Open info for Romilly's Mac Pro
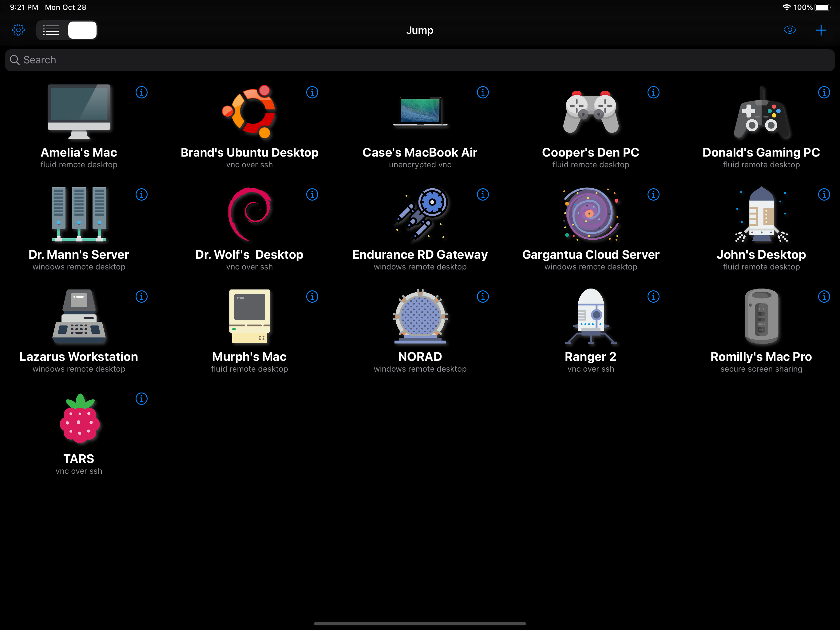Image resolution: width=840 pixels, height=630 pixels. click(824, 296)
